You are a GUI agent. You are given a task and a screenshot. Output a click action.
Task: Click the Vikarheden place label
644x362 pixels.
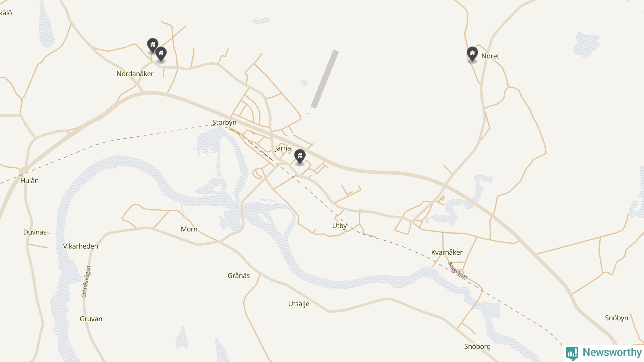click(x=80, y=246)
